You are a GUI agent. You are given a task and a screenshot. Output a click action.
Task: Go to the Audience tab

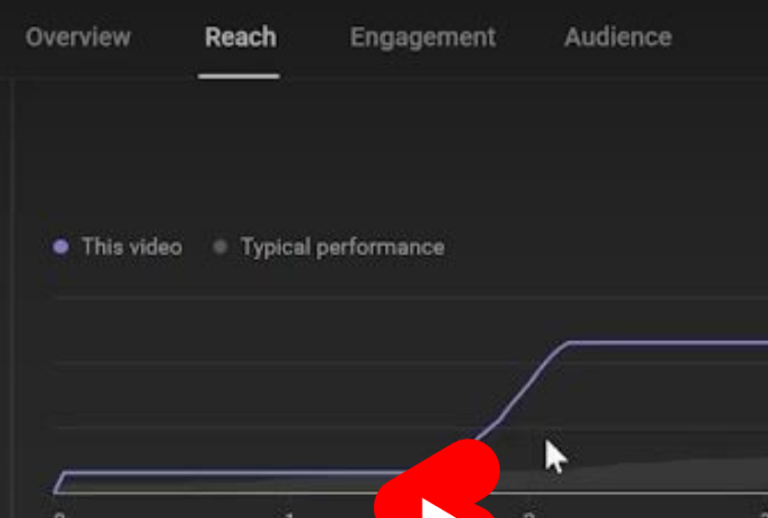[618, 38]
